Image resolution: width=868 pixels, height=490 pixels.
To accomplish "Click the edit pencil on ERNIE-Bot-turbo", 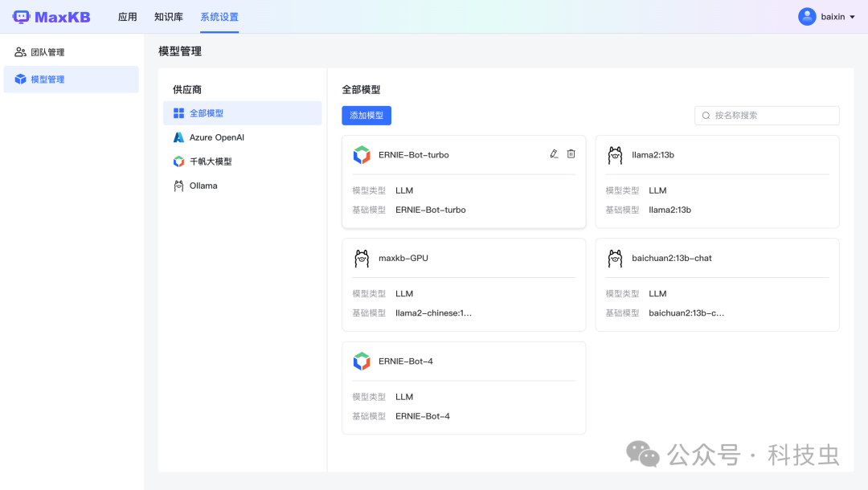I will point(553,153).
